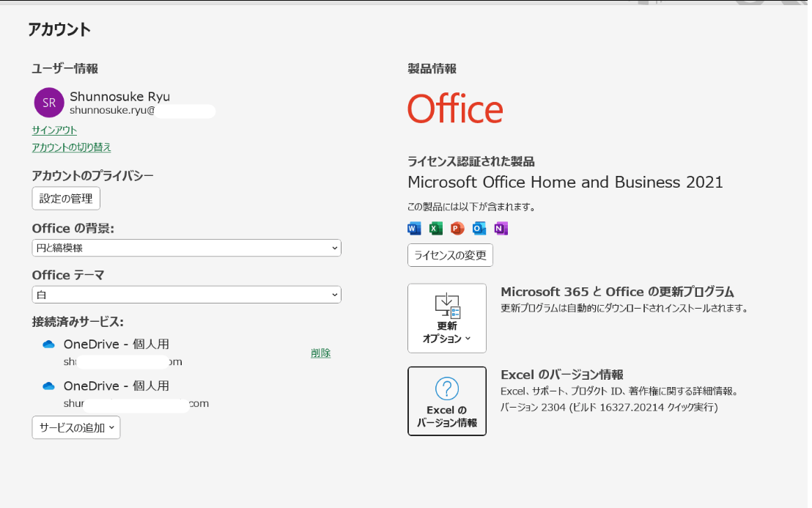The width and height of the screenshot is (812, 508).
Task: Click the アカウント page heading
Action: (x=59, y=29)
